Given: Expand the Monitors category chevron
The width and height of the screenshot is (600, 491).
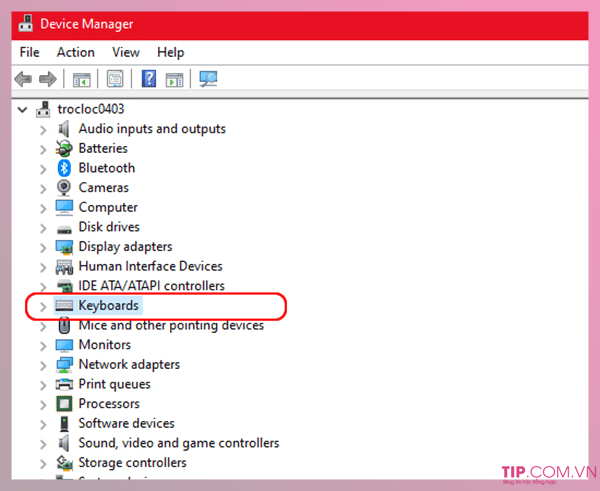Looking at the screenshot, I should [x=43, y=346].
